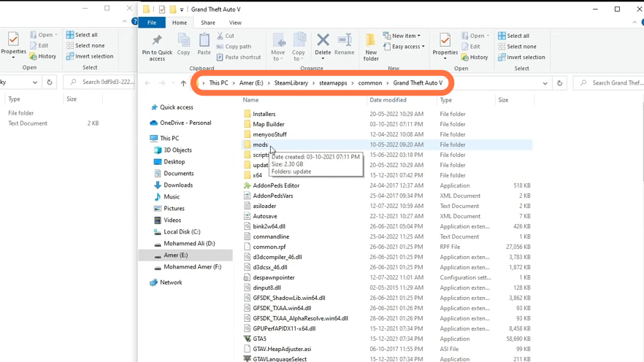
Task: Click refresh button beside GTA V address bar
Action: 559,83
